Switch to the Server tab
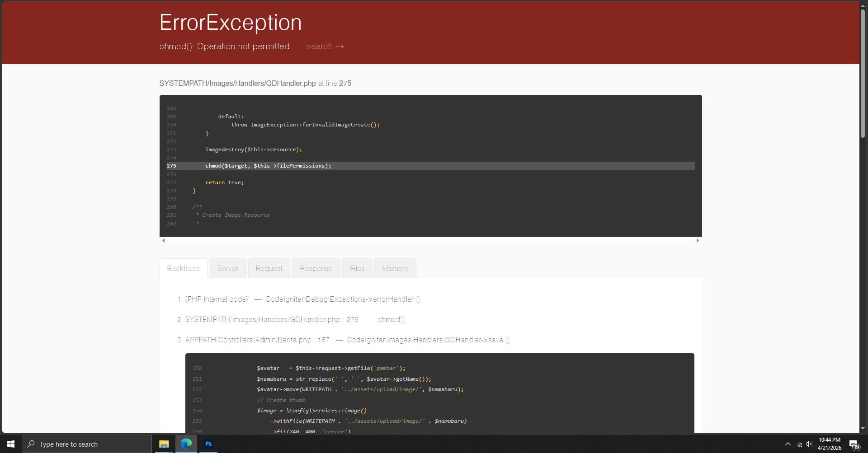This screenshot has height=453, width=868. coord(227,268)
